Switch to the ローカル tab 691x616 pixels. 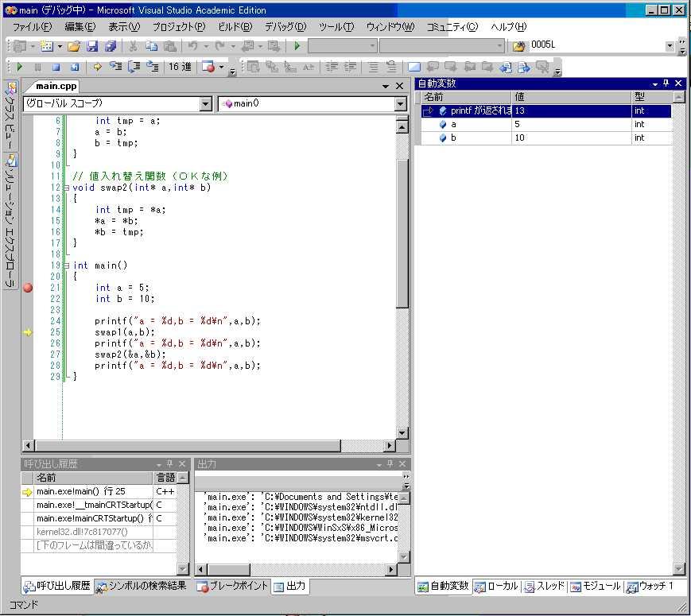(496, 586)
